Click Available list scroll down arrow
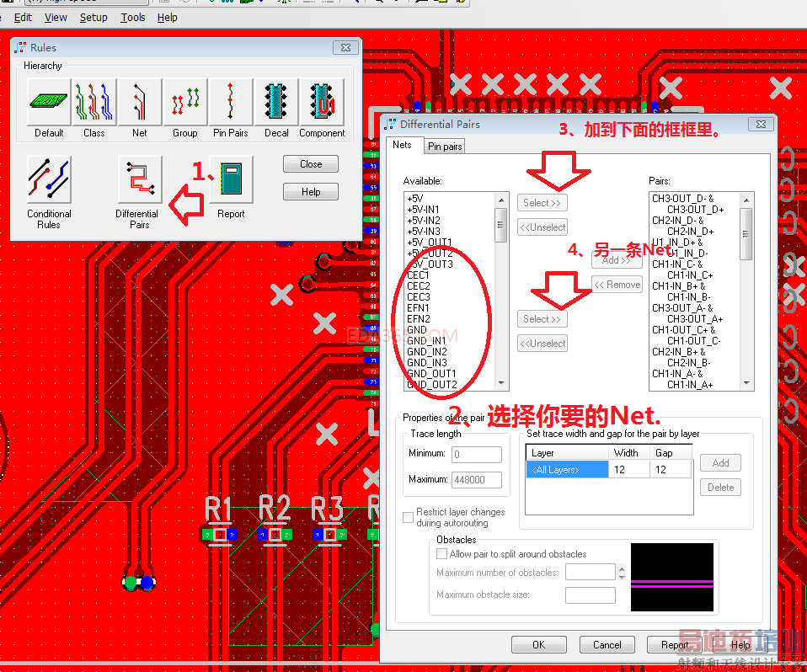The height and width of the screenshot is (672, 807). (x=501, y=383)
